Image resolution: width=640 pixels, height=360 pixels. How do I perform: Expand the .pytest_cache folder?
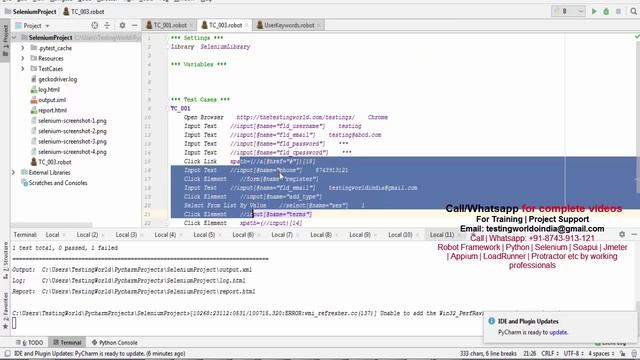tap(23, 48)
